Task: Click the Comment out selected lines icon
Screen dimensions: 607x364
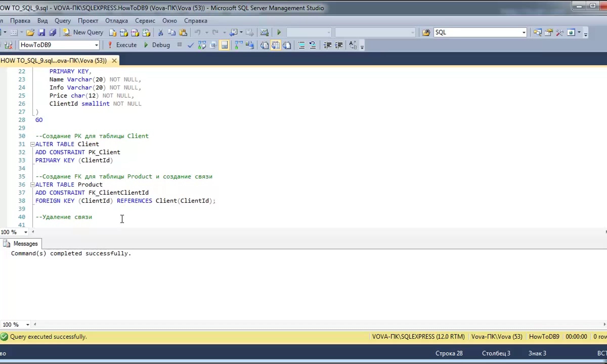Action: (301, 45)
